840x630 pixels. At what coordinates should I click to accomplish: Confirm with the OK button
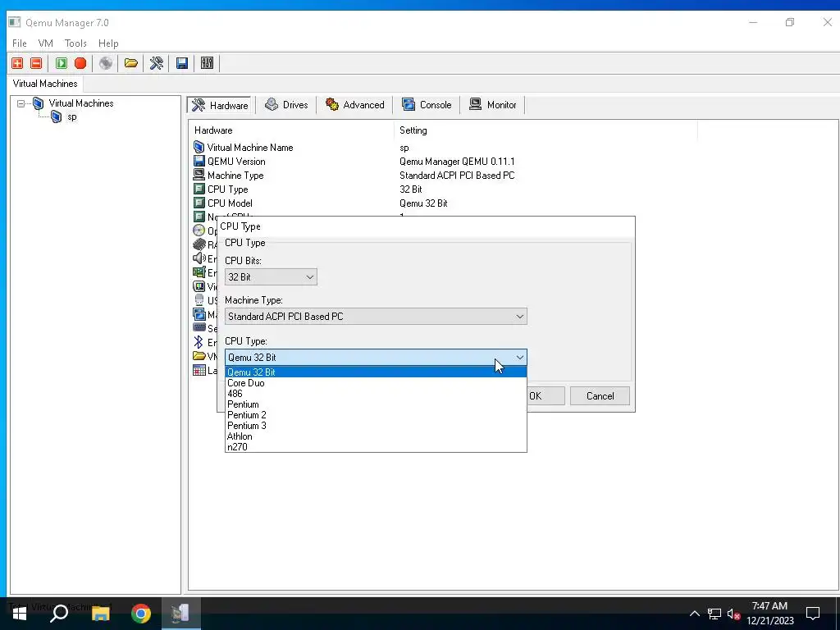[x=546, y=396]
